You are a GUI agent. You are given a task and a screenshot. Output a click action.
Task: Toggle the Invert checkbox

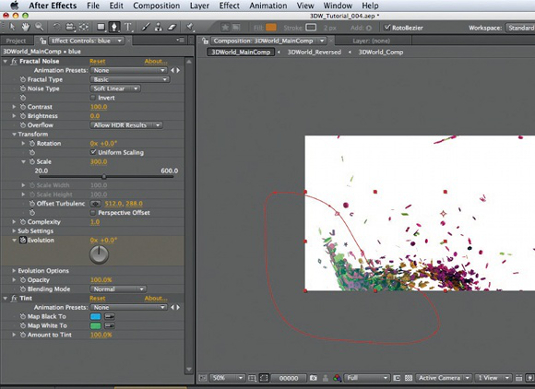93,98
